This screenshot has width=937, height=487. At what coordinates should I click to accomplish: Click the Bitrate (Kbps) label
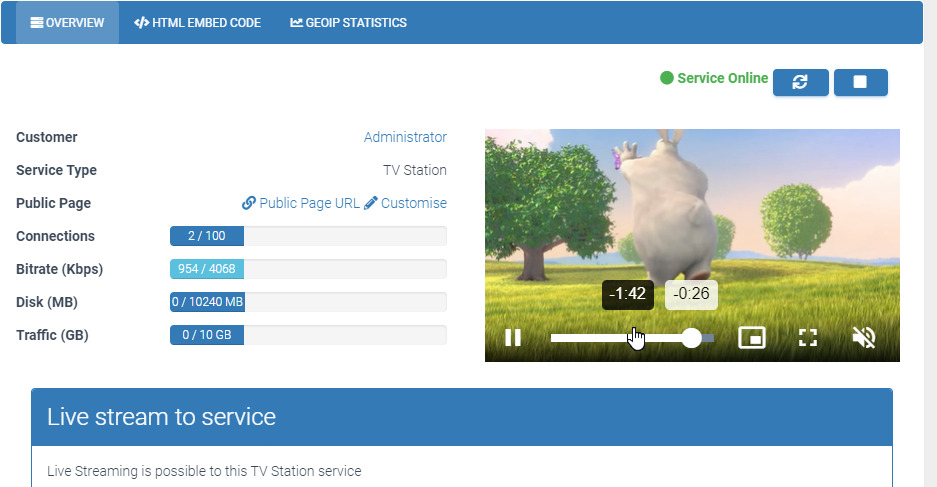[59, 269]
